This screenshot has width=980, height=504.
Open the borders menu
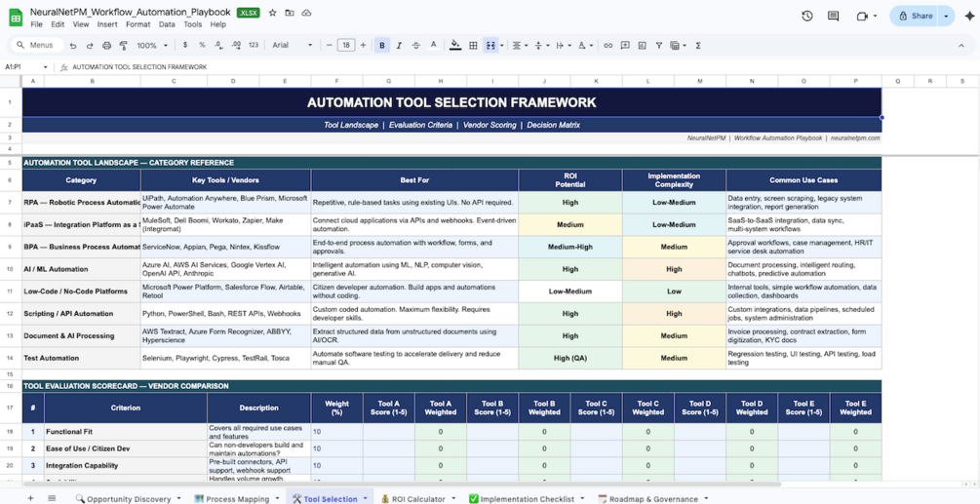click(x=473, y=46)
